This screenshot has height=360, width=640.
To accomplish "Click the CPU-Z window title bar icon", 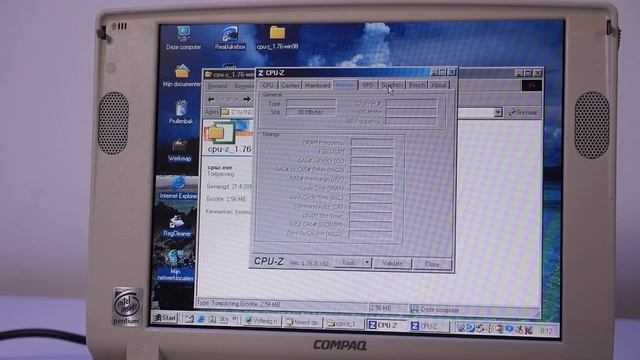I will click(x=260, y=73).
